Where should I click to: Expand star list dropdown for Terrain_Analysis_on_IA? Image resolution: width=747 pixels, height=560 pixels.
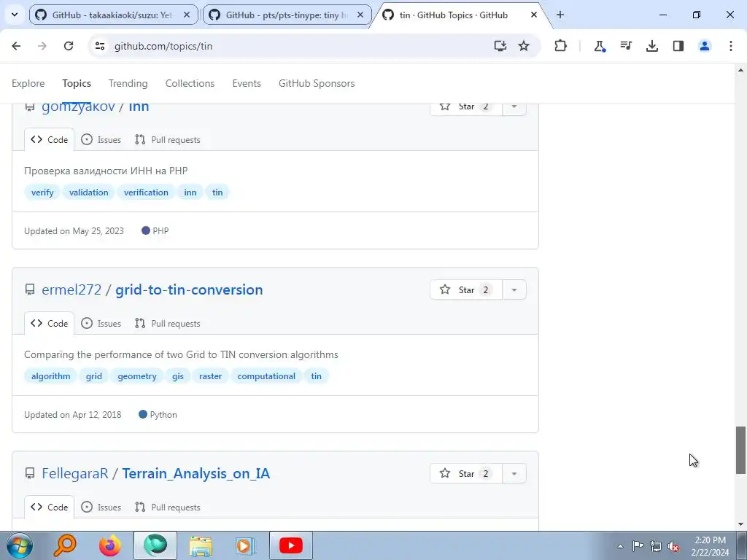click(514, 473)
